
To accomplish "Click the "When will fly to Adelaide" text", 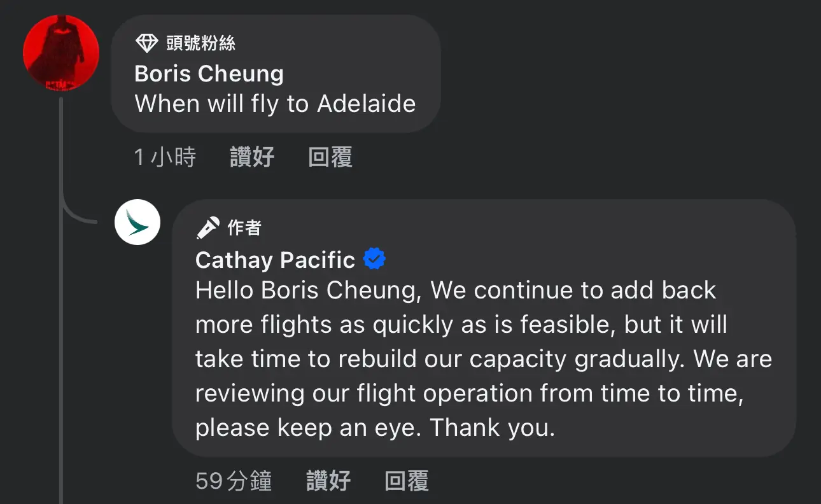I will (x=275, y=104).
